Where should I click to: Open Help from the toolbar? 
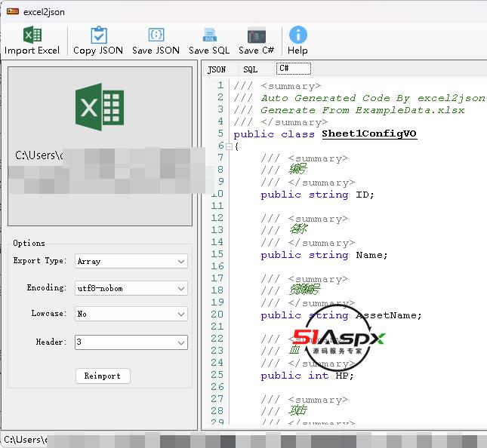tap(297, 35)
